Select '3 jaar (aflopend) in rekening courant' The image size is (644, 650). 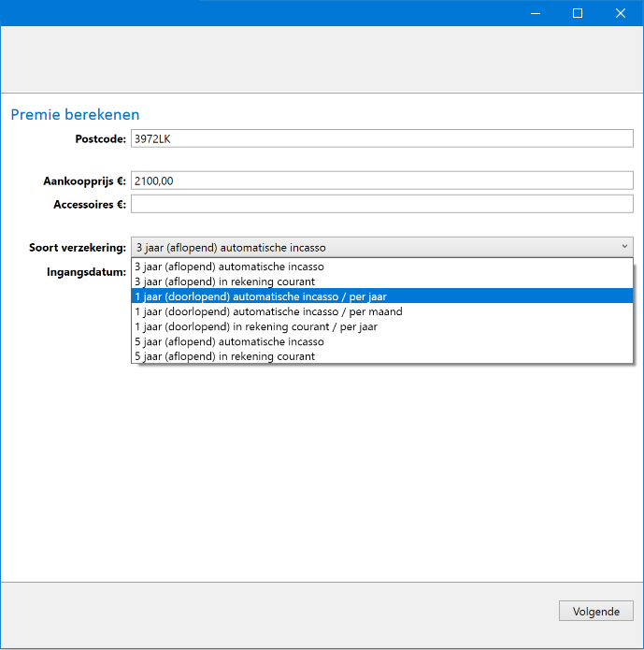point(382,282)
